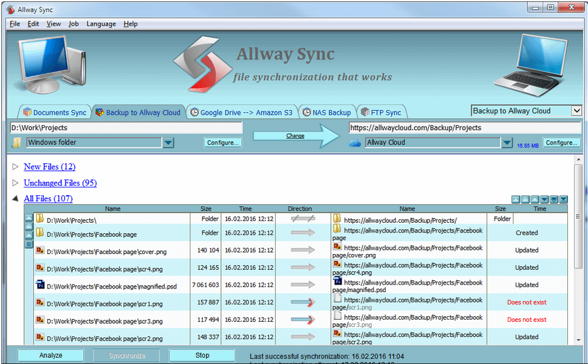Open the View menu
This screenshot has height=364, width=588.
53,24
